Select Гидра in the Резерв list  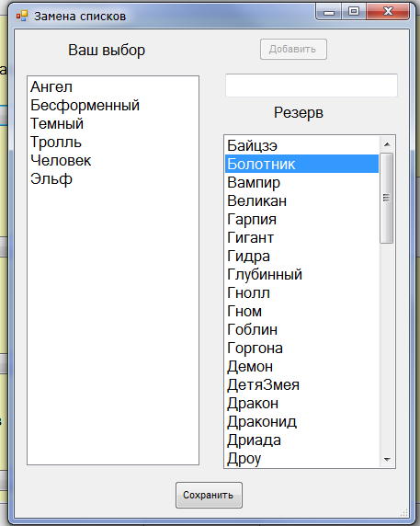click(301, 256)
